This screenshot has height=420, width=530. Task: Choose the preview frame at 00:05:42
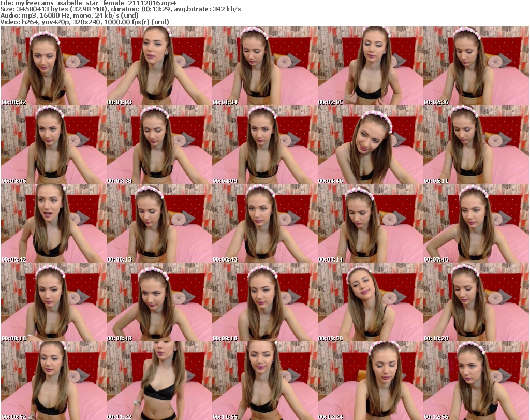(54, 224)
